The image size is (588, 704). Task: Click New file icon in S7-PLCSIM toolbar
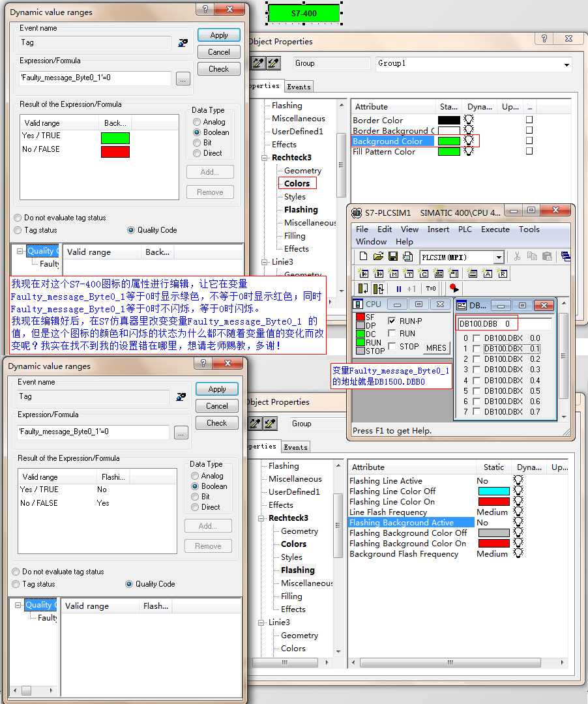(x=363, y=256)
